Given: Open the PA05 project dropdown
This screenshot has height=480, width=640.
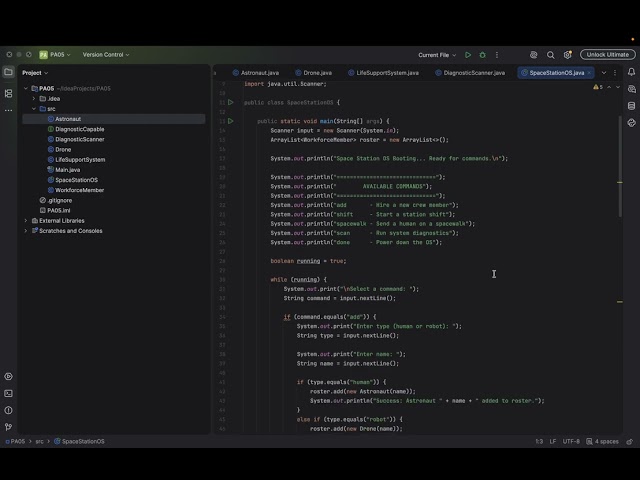Looking at the screenshot, I should (x=55, y=55).
